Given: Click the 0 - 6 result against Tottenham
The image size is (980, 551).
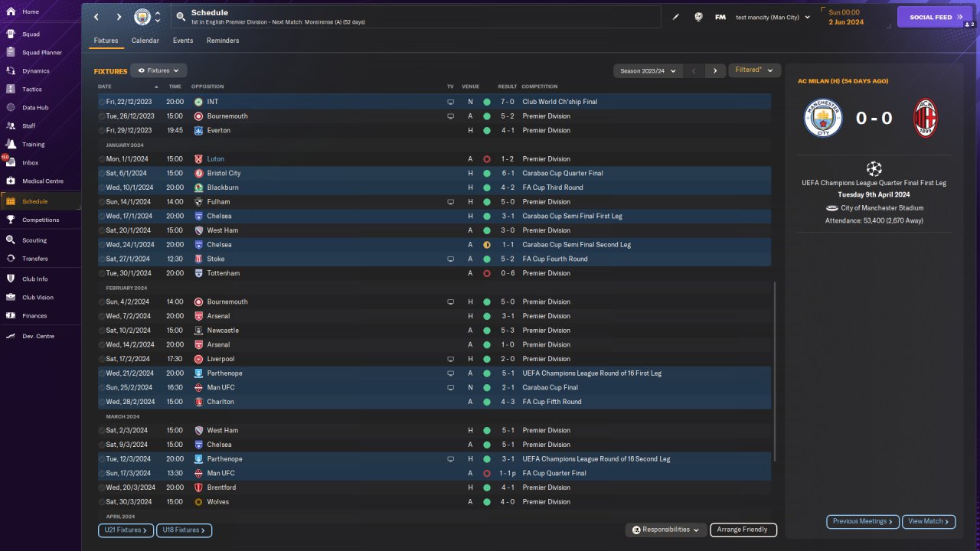Looking at the screenshot, I should pos(508,273).
